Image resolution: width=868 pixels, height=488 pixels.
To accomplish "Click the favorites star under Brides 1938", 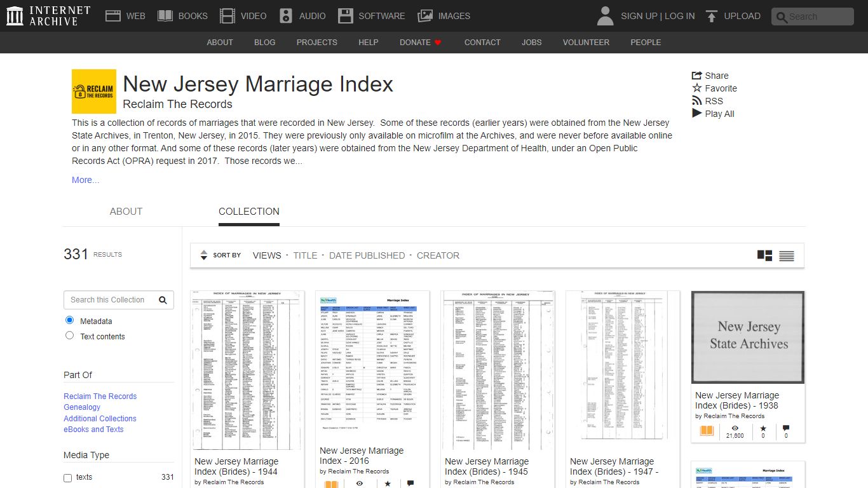I will point(763,428).
